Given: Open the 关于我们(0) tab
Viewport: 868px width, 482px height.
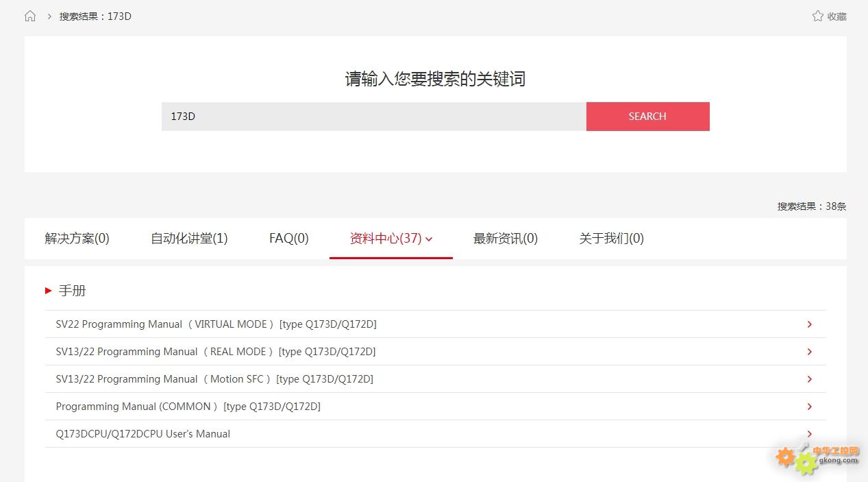Looking at the screenshot, I should click(x=611, y=239).
